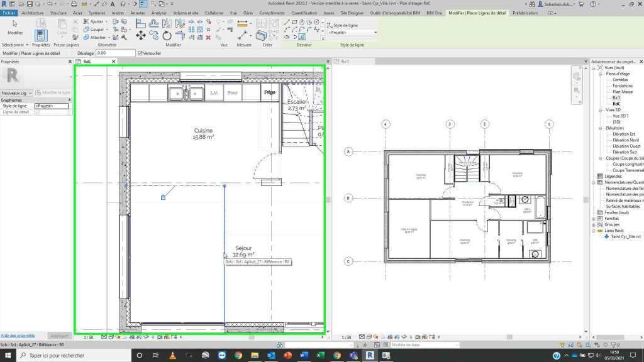Open the Style de ligne dropdown in ribbon

[x=352, y=33]
